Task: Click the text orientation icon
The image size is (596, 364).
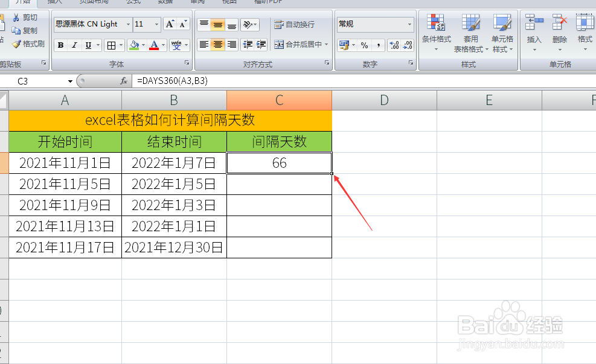Action: (248, 25)
